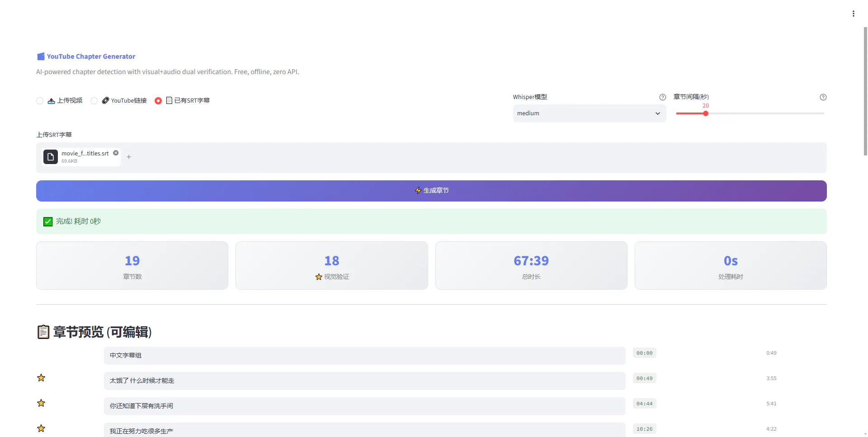Click the 00:49 timestamp badge
Image resolution: width=868 pixels, height=437 pixels.
click(x=645, y=378)
